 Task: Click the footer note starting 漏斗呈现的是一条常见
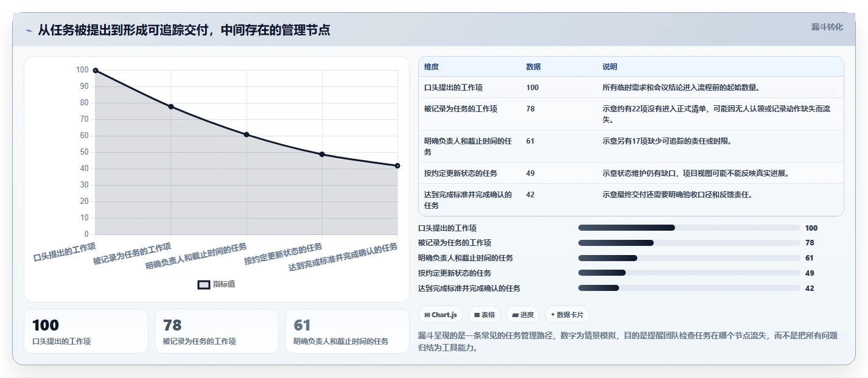click(628, 341)
